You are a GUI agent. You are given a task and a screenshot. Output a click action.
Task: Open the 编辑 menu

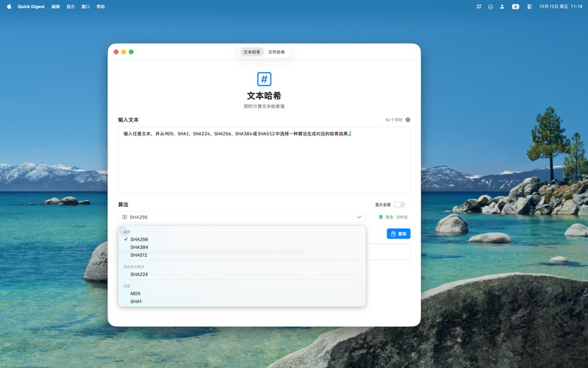click(56, 7)
